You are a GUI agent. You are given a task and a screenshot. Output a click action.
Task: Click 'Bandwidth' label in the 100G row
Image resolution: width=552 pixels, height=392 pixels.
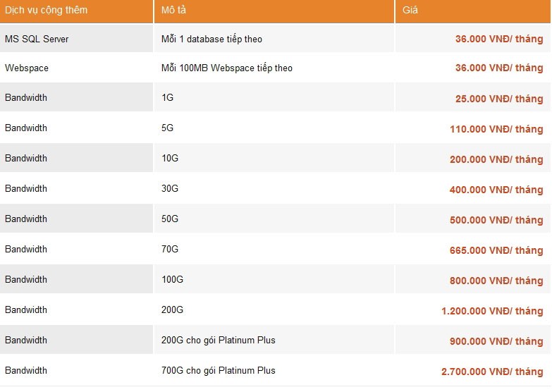pyautogui.click(x=26, y=279)
